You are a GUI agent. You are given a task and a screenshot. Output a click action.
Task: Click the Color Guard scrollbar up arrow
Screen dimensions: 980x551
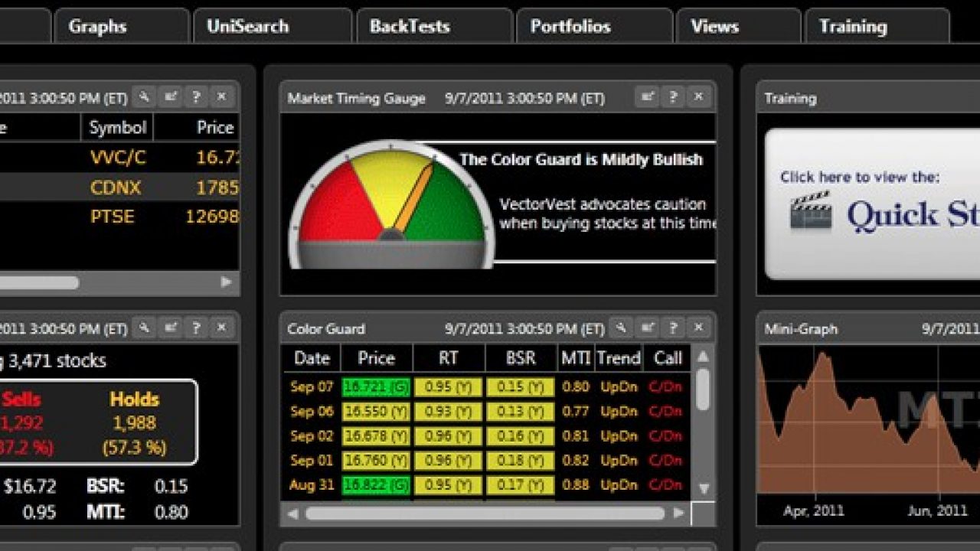tap(703, 357)
